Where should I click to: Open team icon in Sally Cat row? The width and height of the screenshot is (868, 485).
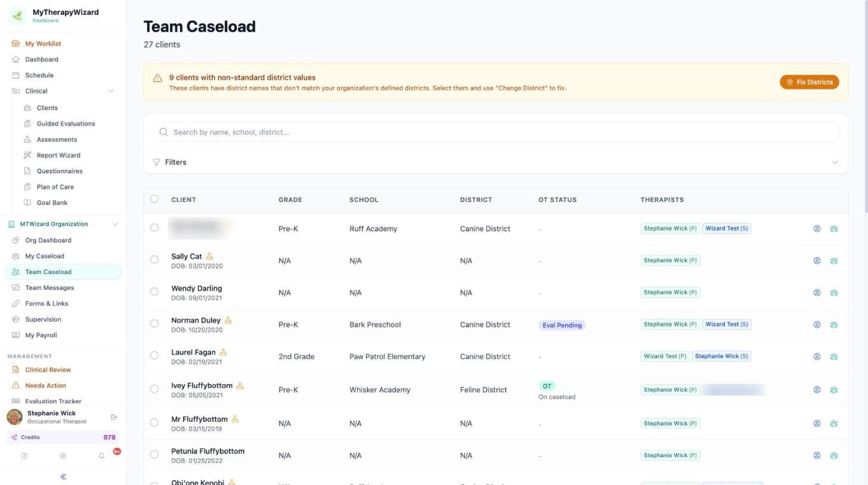[833, 260]
